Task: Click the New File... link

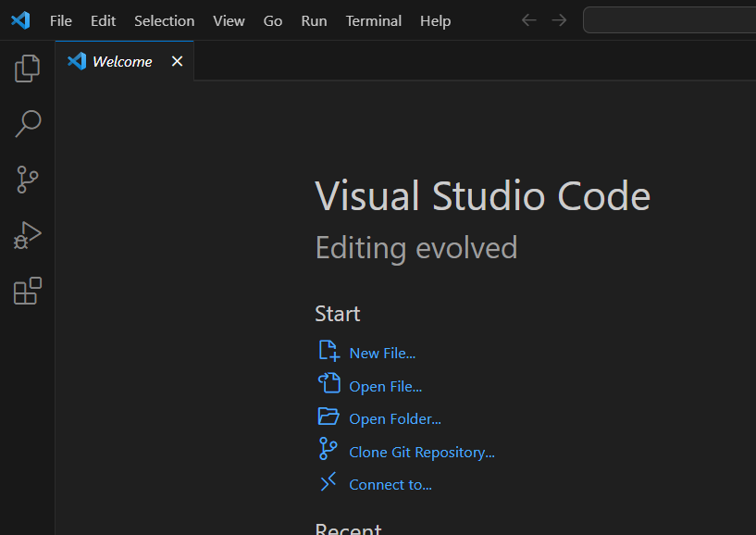Action: pyautogui.click(x=382, y=354)
